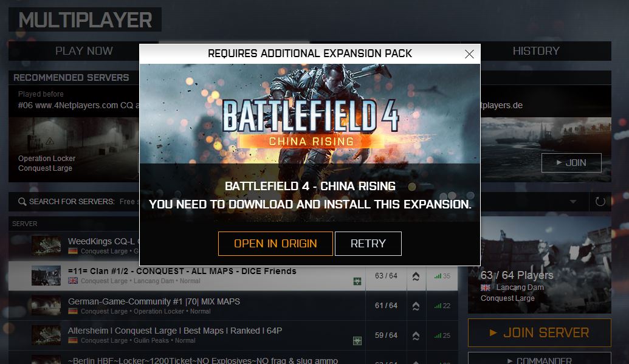Click the Server column header

click(x=24, y=224)
